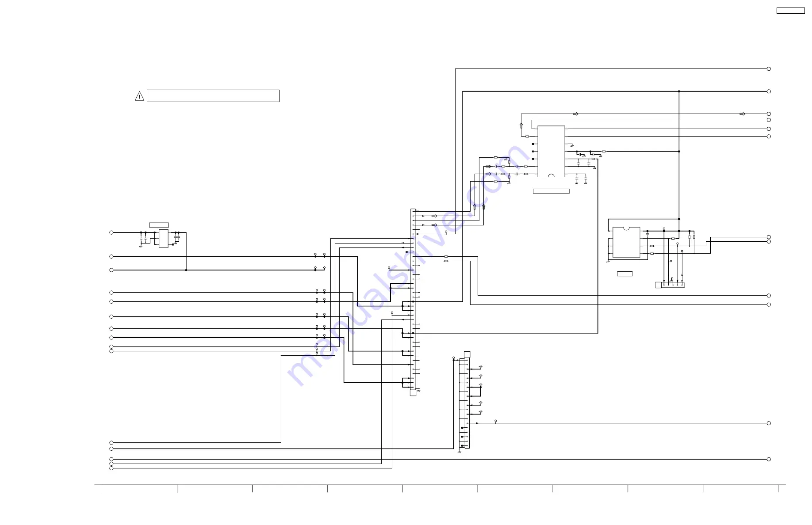Image resolution: width=812 pixels, height=525 pixels.
Task: Click the warning triangle symbol
Action: pos(139,96)
